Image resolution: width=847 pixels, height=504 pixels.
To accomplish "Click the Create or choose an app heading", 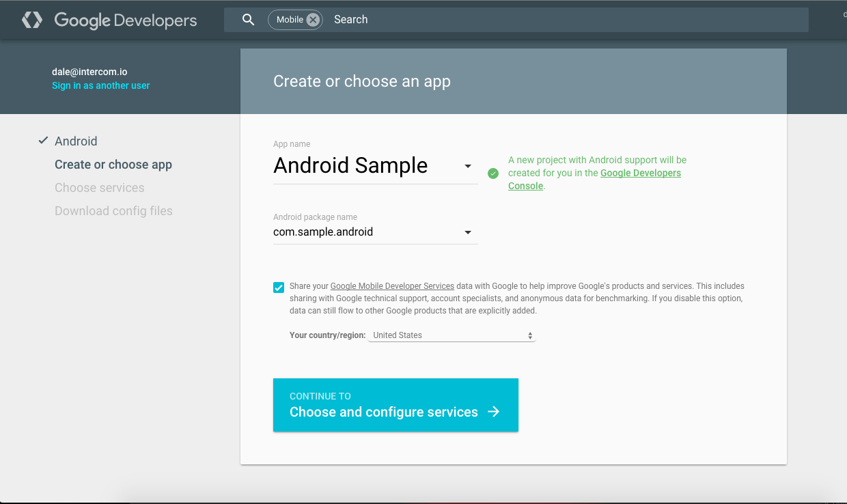I will point(362,81).
